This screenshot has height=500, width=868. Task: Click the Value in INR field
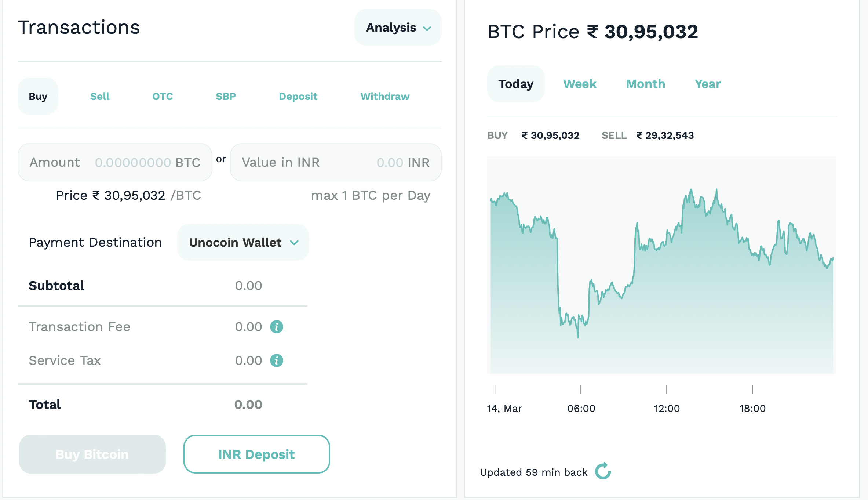[336, 162]
